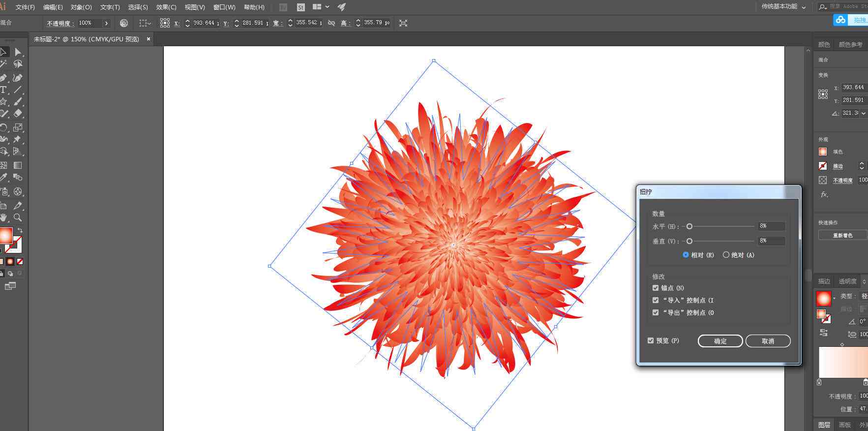Screen dimensions: 868x431
Task: Adjust the Vertical amount slider
Action: click(689, 241)
